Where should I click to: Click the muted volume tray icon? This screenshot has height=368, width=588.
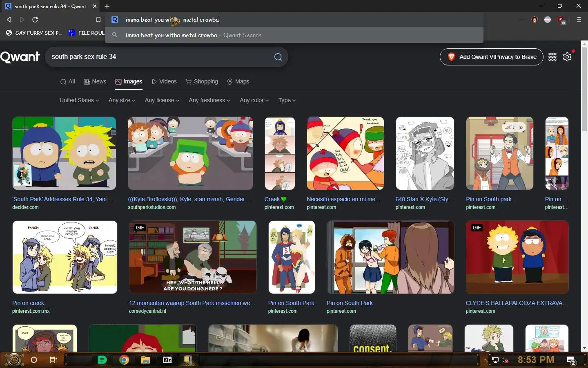click(x=505, y=360)
